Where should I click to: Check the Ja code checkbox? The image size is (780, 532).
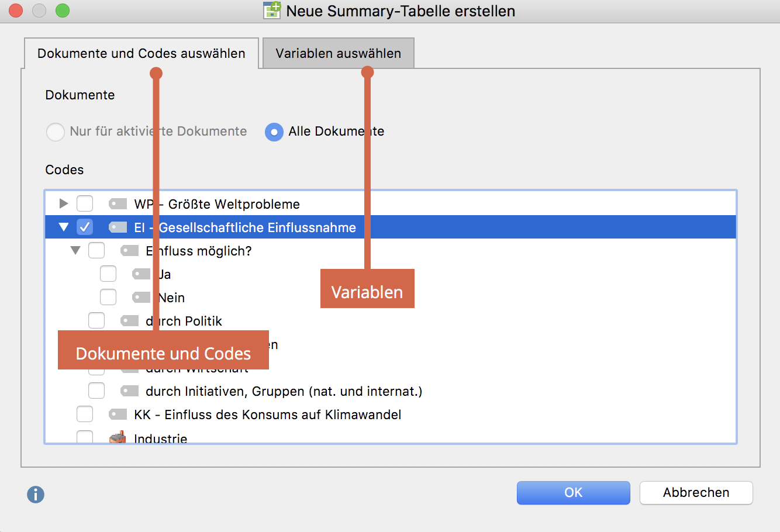[108, 274]
